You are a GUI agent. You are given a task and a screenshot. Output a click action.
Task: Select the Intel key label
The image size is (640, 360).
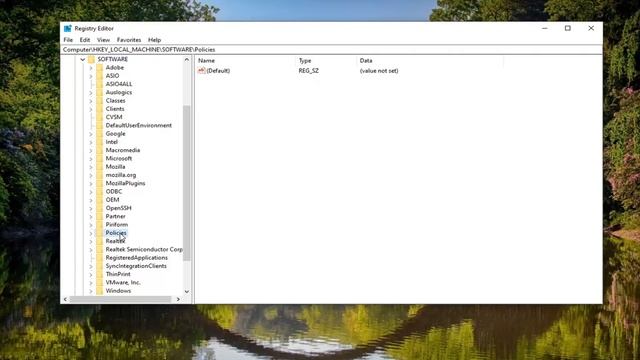tap(111, 142)
